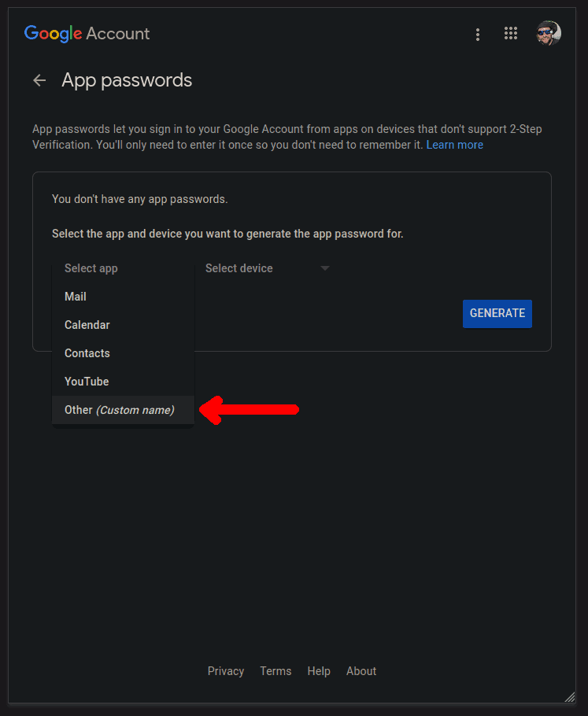Open the Privacy footer link
Image resolution: width=588 pixels, height=716 pixels.
click(x=226, y=671)
